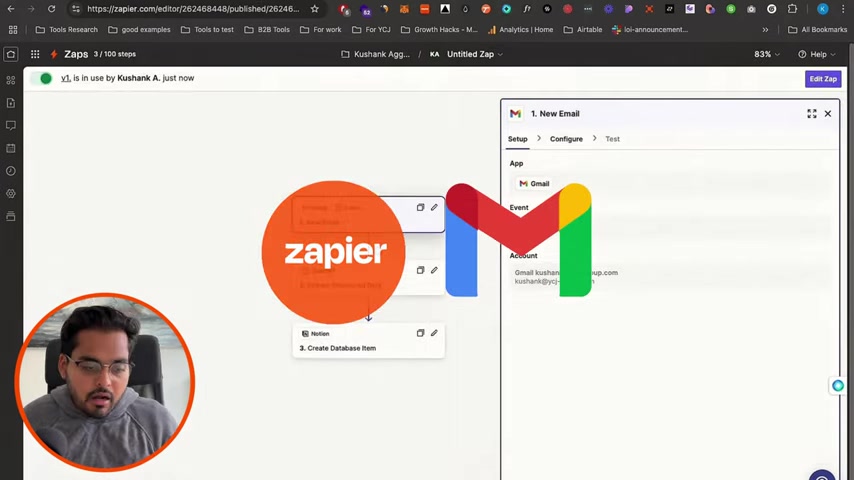Image resolution: width=854 pixels, height=480 pixels.
Task: Open the Tools Research bookmark folder
Action: click(x=66, y=29)
